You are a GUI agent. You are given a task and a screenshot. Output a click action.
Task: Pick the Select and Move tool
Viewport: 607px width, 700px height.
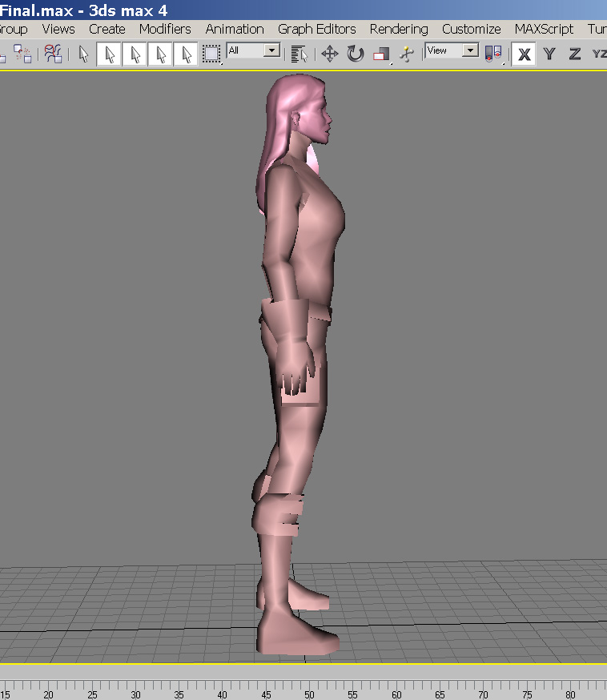point(329,54)
